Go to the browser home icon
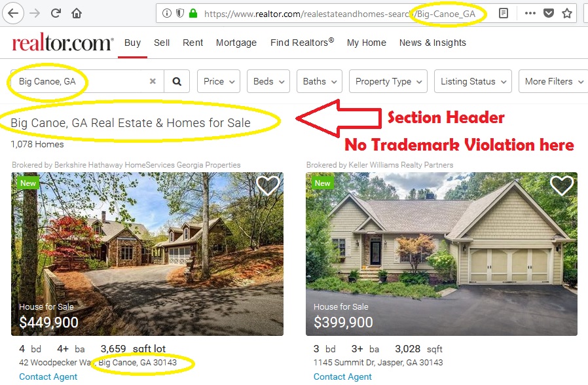The height and width of the screenshot is (385, 588). [77, 14]
